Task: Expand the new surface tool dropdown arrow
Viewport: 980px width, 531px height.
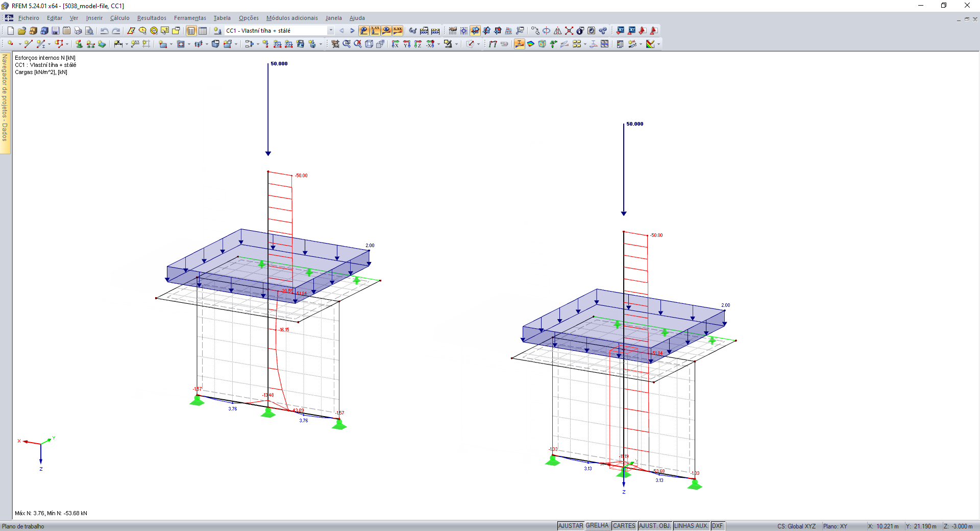Action: coord(171,44)
